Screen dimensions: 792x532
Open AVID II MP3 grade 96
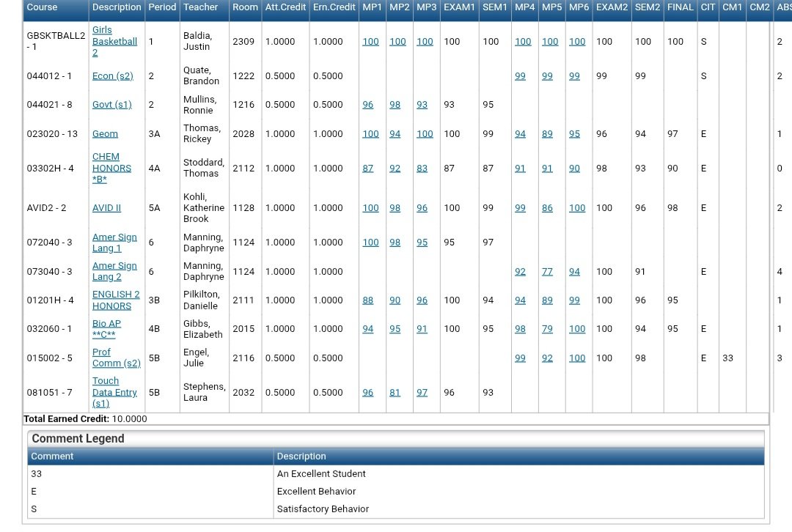point(422,208)
